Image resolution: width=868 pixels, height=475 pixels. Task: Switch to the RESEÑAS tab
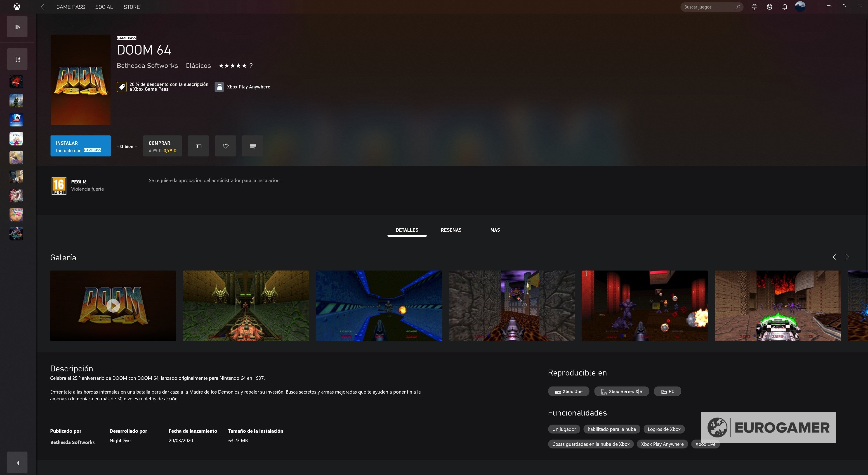(x=451, y=230)
